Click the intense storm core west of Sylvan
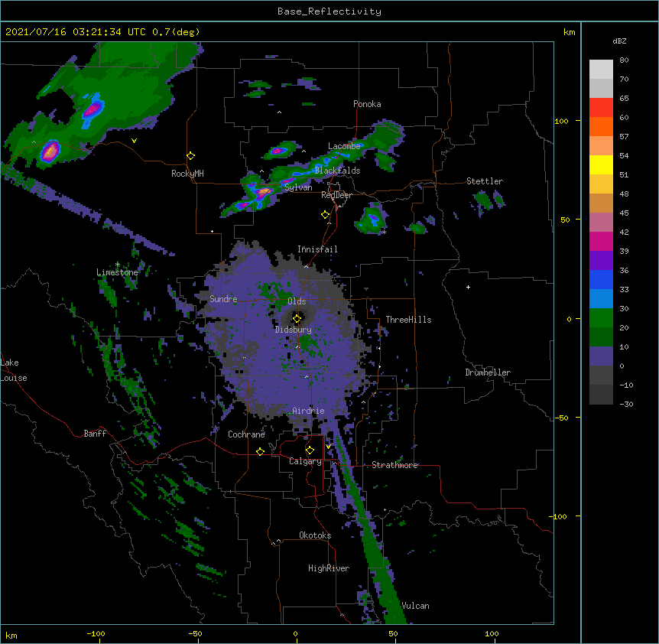This screenshot has width=659, height=644. 264,192
